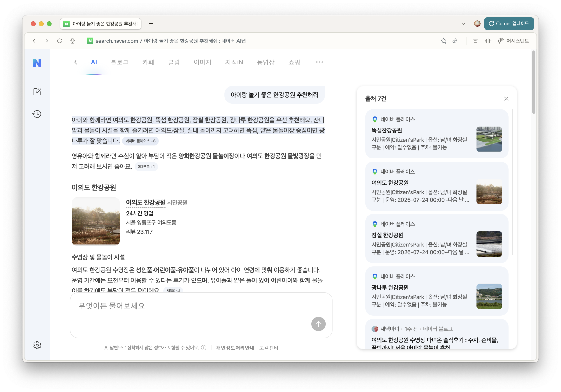The height and width of the screenshot is (392, 561).
Task: Expand more tabs with the ellipsis
Action: point(319,62)
